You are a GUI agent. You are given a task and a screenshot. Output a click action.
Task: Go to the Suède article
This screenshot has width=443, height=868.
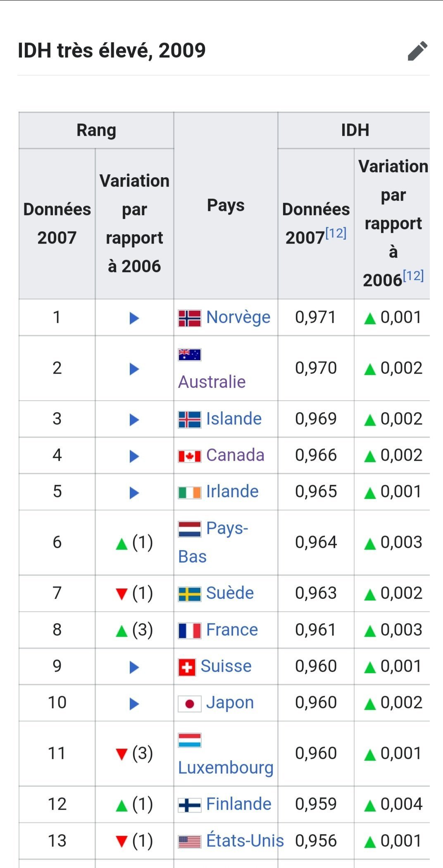click(x=230, y=593)
